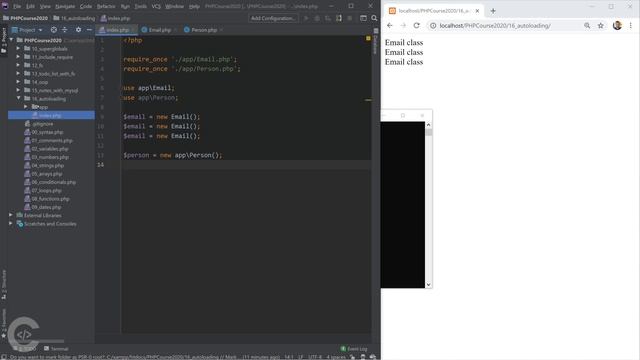Click the small window's scrollbar down arrow

click(429, 284)
